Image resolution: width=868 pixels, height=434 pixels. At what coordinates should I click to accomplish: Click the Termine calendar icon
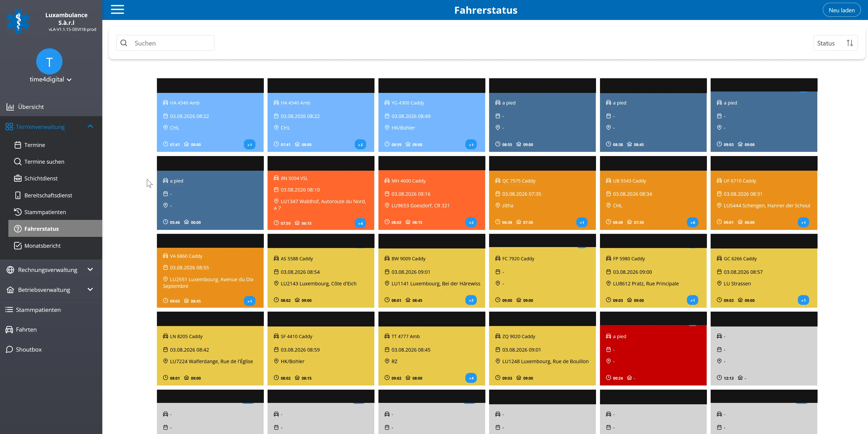pos(18,145)
